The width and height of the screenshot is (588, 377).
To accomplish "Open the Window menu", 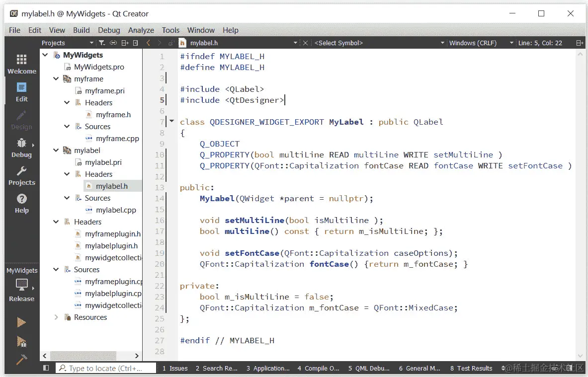I will point(201,30).
